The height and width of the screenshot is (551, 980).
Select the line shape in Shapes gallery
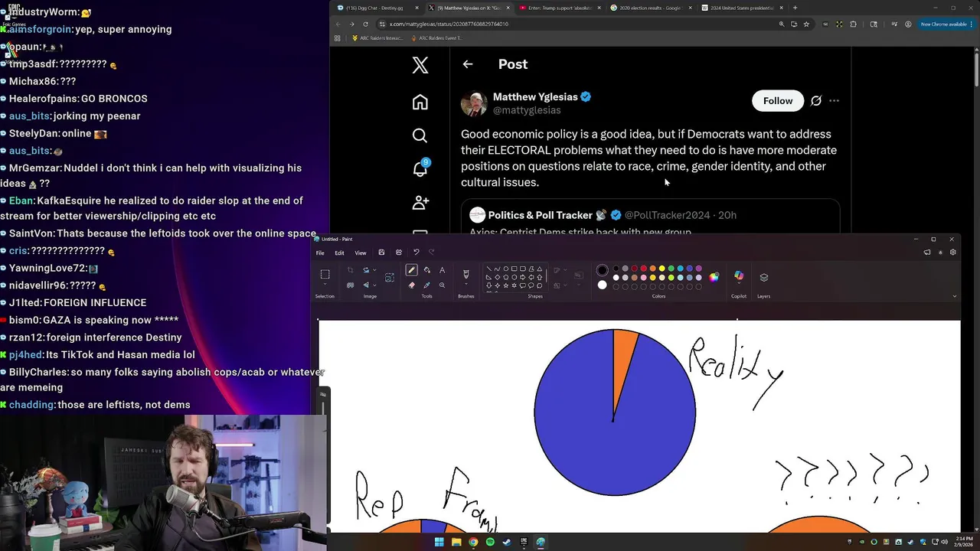pyautogui.click(x=488, y=269)
